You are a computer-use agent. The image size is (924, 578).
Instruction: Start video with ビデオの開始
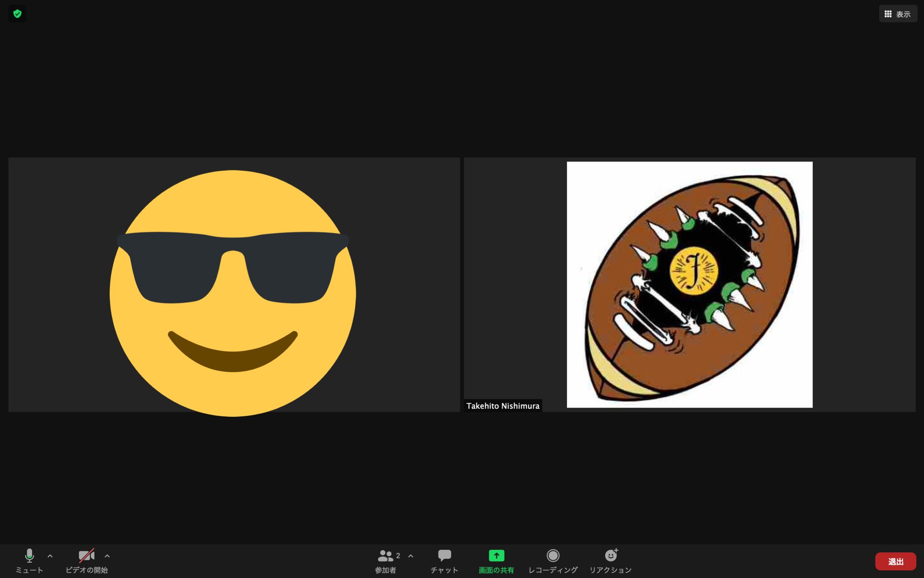[87, 561]
